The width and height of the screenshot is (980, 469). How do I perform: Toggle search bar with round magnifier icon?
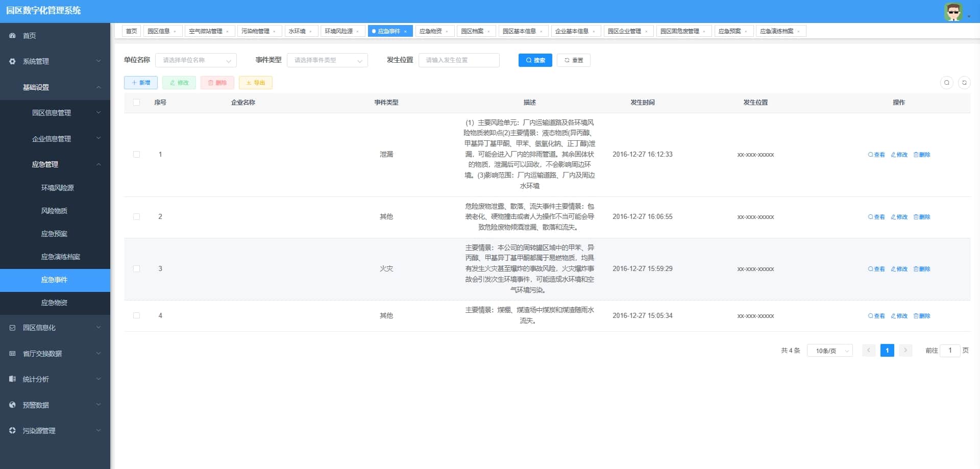947,83
